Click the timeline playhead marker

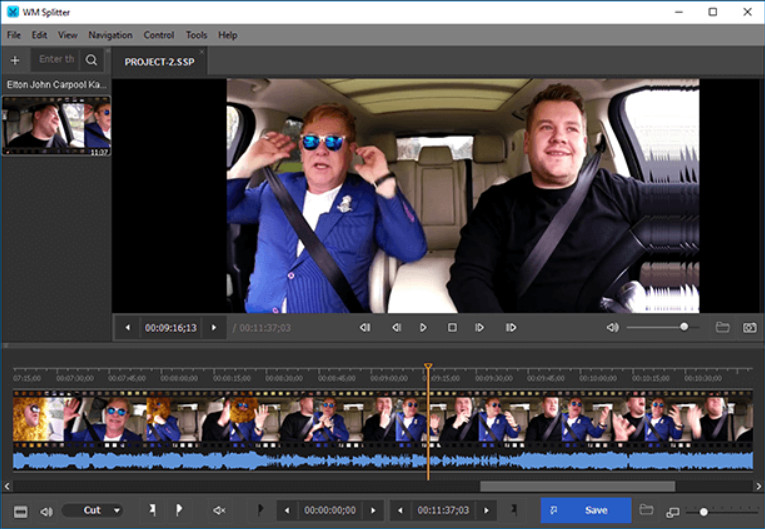428,366
